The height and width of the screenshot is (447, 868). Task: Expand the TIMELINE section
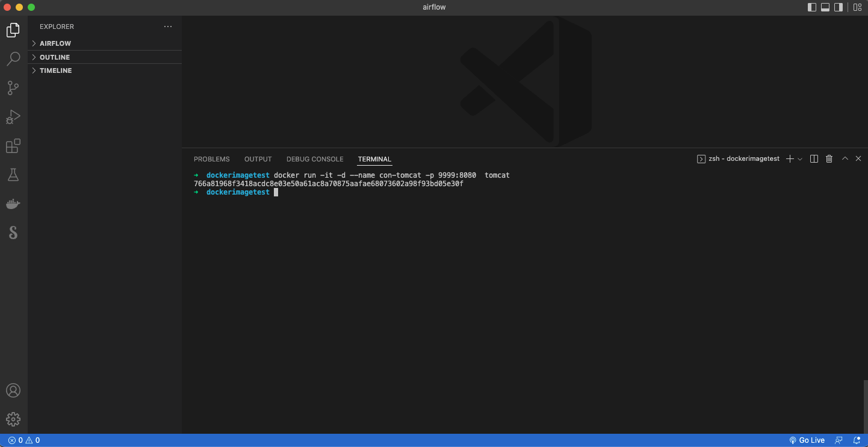[105, 70]
